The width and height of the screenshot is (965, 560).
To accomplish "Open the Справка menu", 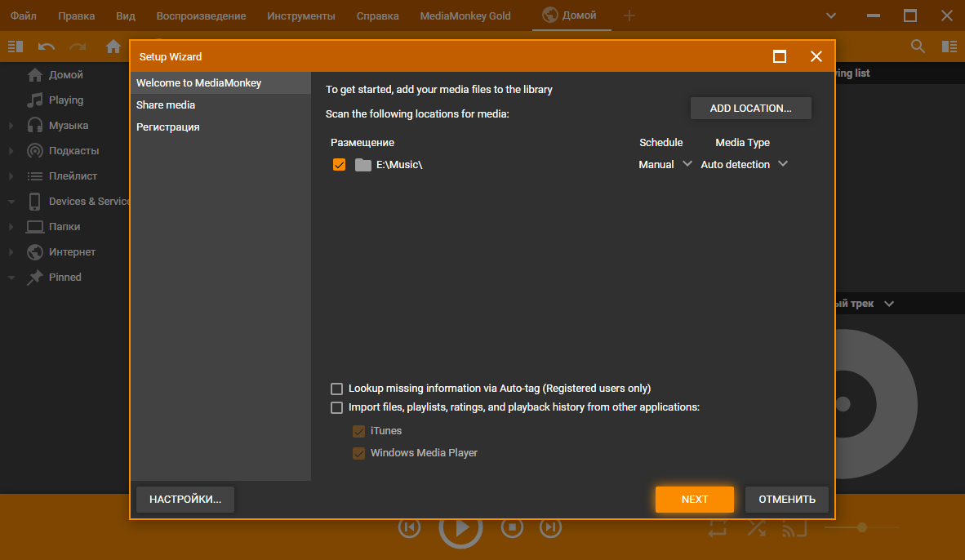I will click(377, 16).
